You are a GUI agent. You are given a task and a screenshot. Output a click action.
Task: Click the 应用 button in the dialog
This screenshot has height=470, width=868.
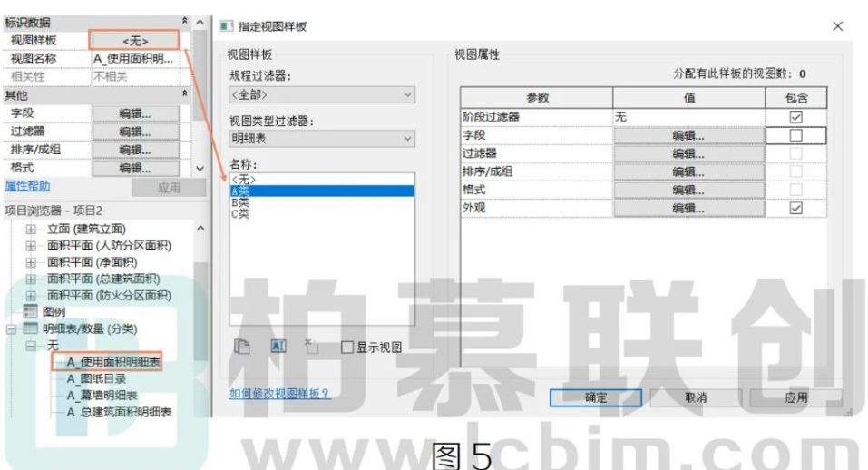[x=796, y=397]
